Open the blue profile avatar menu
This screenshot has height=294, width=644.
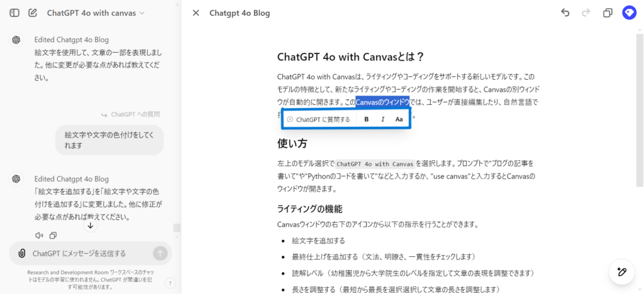click(x=628, y=13)
